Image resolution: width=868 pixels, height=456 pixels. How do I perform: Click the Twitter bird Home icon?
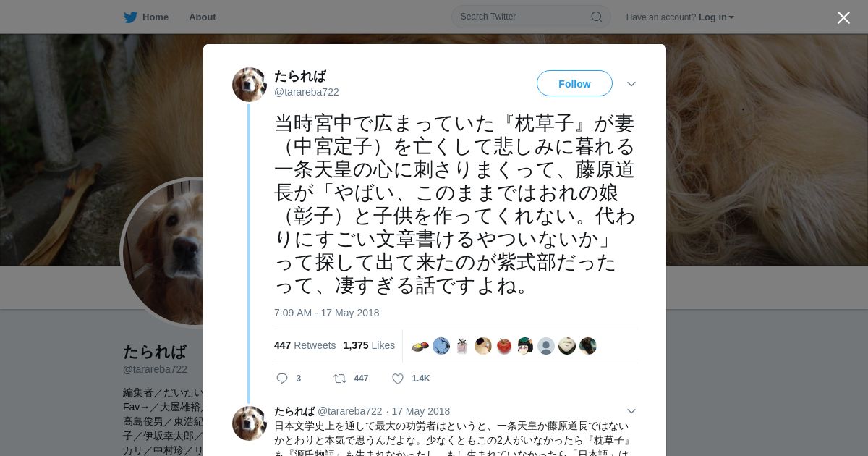pos(130,17)
